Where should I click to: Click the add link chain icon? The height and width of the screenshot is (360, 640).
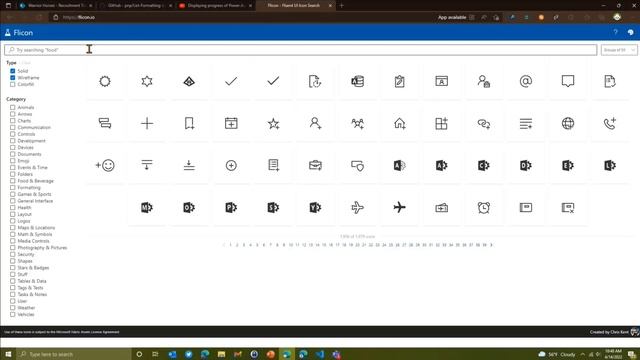(484, 123)
